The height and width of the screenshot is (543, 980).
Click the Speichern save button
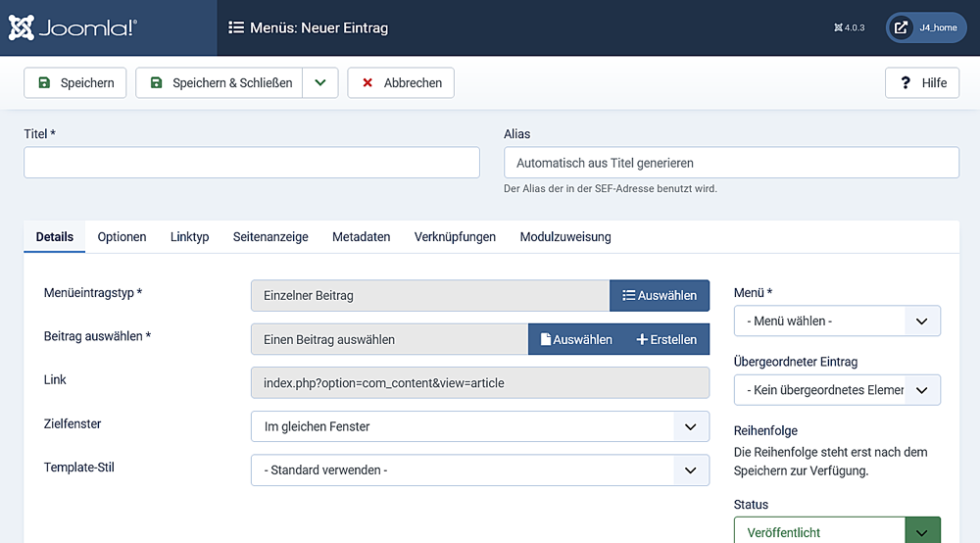coord(75,83)
